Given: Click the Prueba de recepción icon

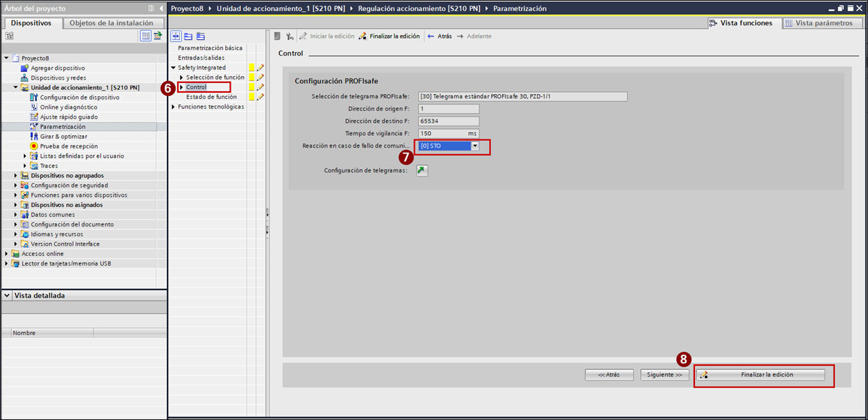Looking at the screenshot, I should pos(34,146).
